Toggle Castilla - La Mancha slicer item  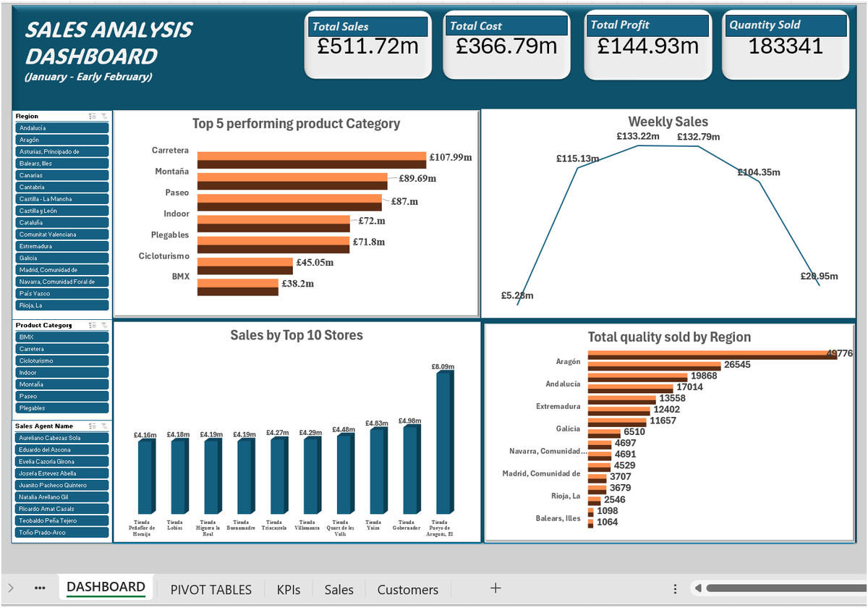61,199
